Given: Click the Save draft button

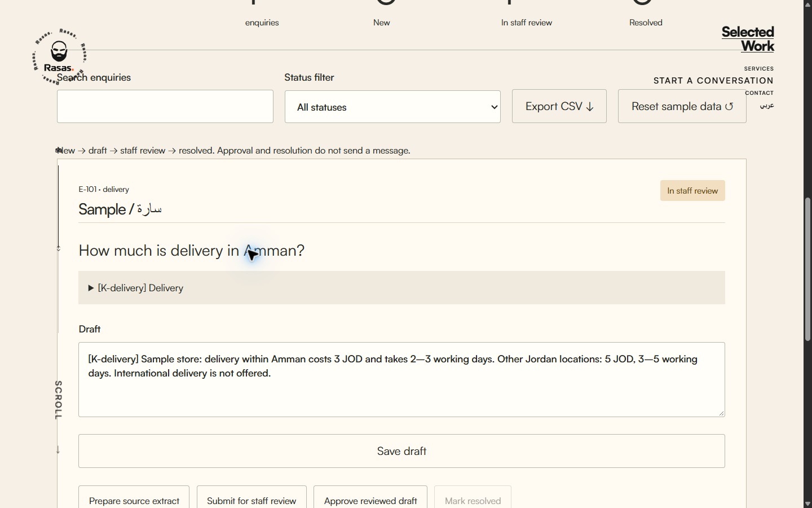Looking at the screenshot, I should [x=401, y=451].
